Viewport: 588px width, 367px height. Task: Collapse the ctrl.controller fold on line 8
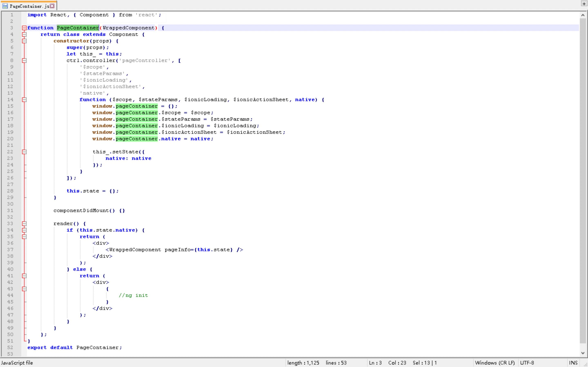pyautogui.click(x=24, y=60)
